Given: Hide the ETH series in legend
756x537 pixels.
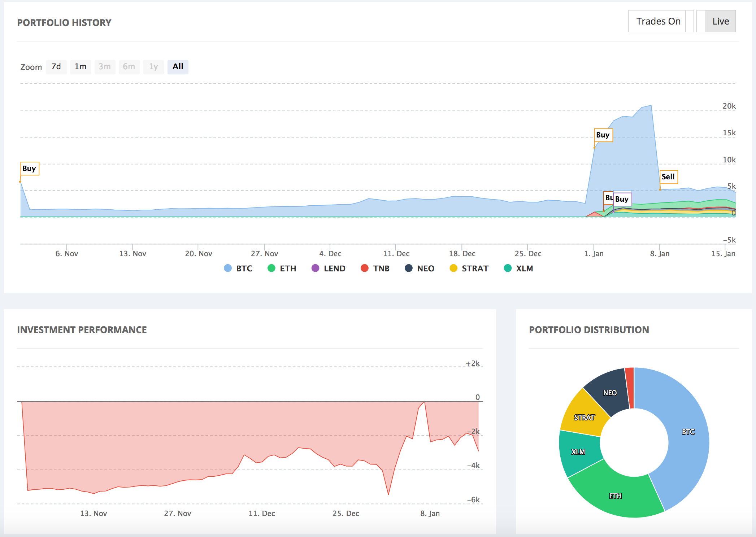Looking at the screenshot, I should [x=271, y=268].
